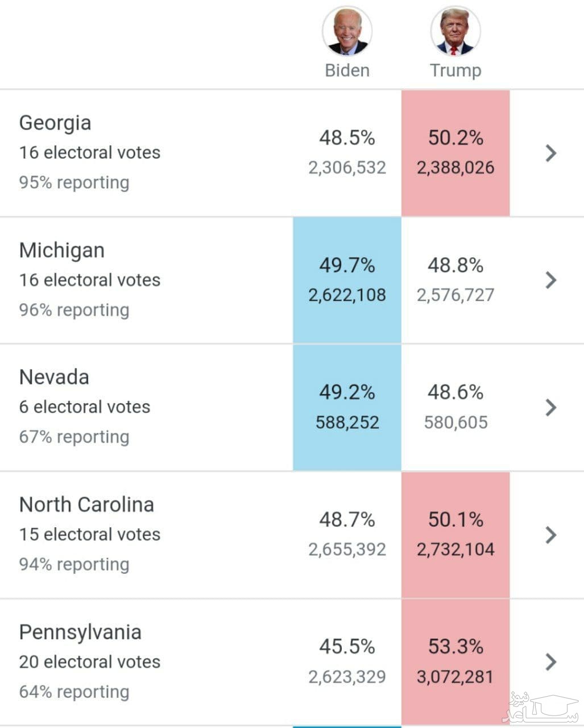Click Biden's blue 49.7% Michigan cell
This screenshot has height=728, width=584.
click(x=347, y=280)
